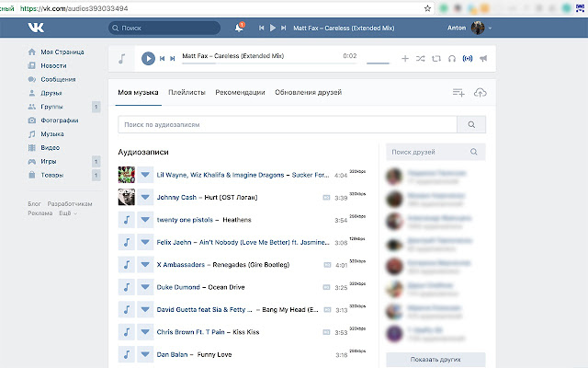Toggle broadcast audio to status
588x368 pixels.
pyautogui.click(x=468, y=58)
